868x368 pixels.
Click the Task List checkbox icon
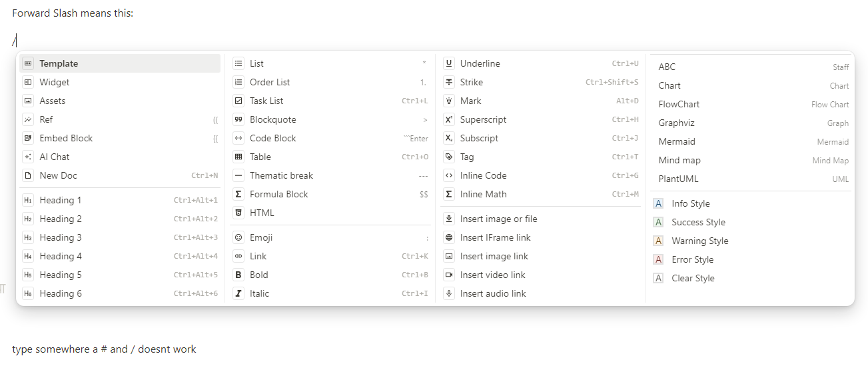pyautogui.click(x=238, y=101)
